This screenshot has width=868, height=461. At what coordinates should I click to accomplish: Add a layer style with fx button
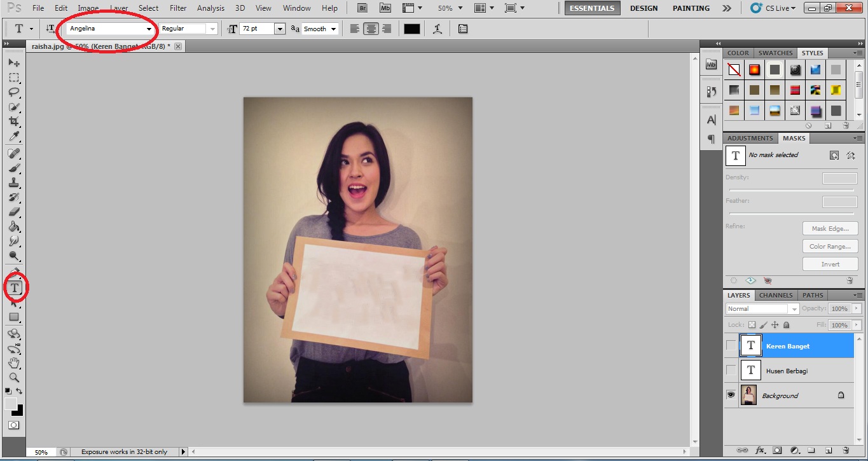759,450
